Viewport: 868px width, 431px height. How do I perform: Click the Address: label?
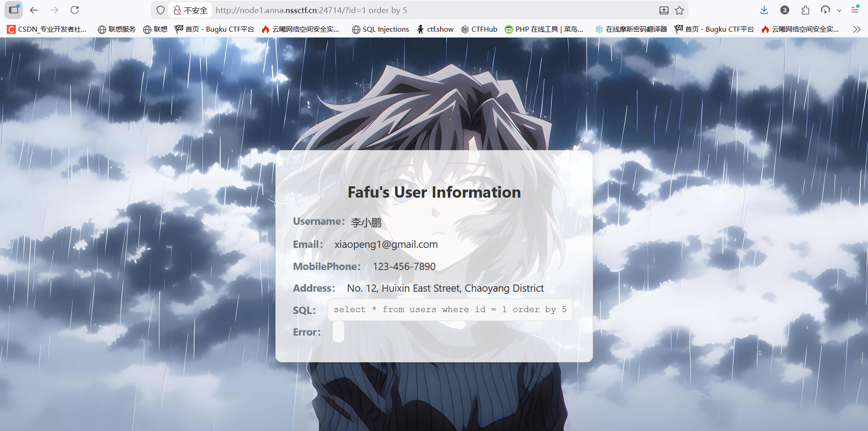tap(314, 288)
